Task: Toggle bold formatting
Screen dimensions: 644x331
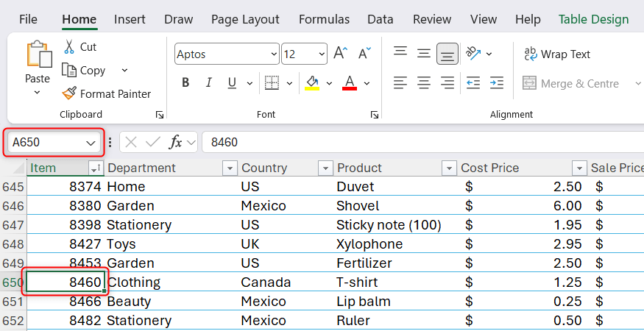Action: click(x=185, y=83)
